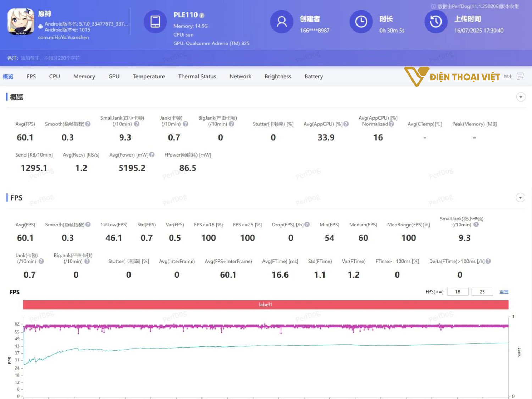Screen dimensions: 532x399
Task: Open the Temperature tab
Action: 149,76
